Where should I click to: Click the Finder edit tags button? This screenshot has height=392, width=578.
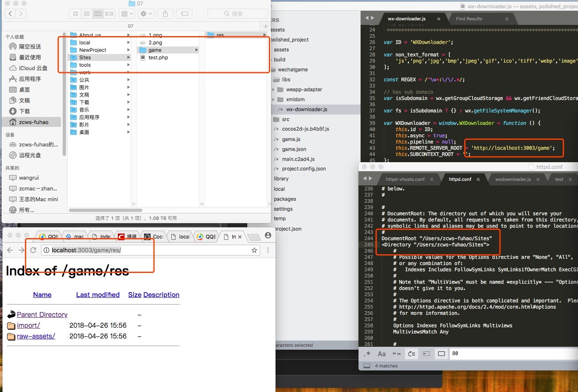(x=184, y=14)
